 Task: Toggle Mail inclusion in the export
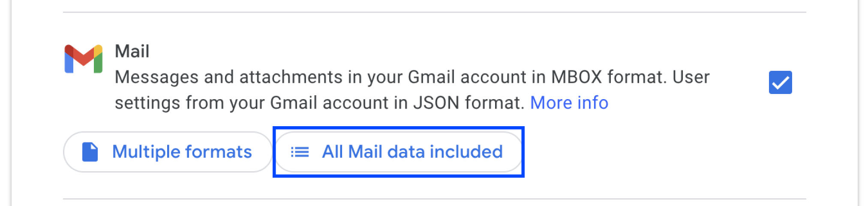pyautogui.click(x=780, y=82)
